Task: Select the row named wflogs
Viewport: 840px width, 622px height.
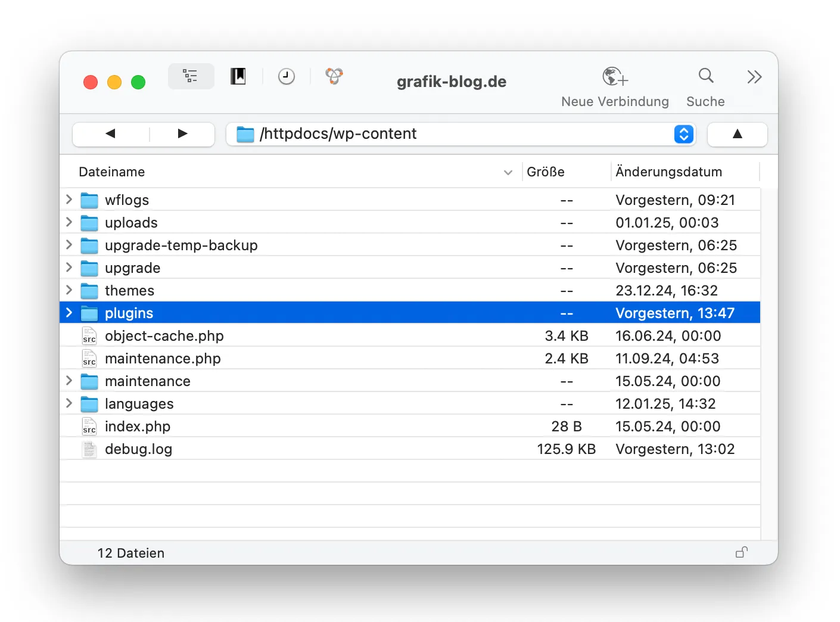Action: click(410, 200)
